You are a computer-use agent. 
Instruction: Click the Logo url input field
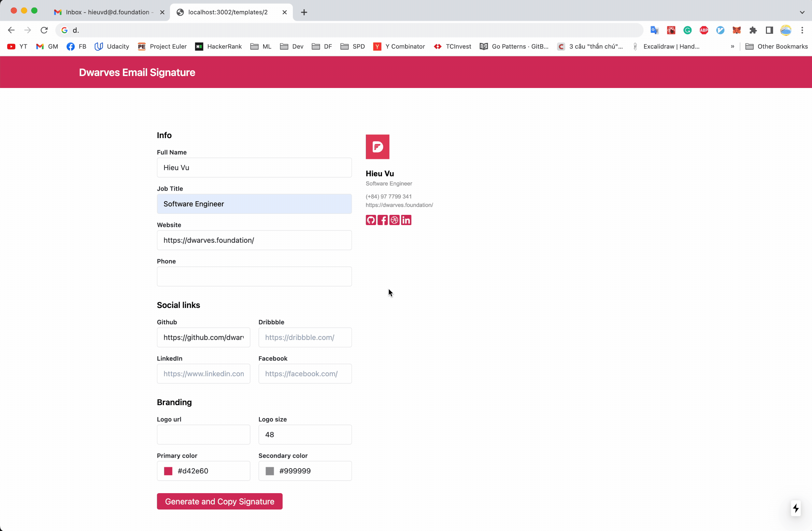203,434
